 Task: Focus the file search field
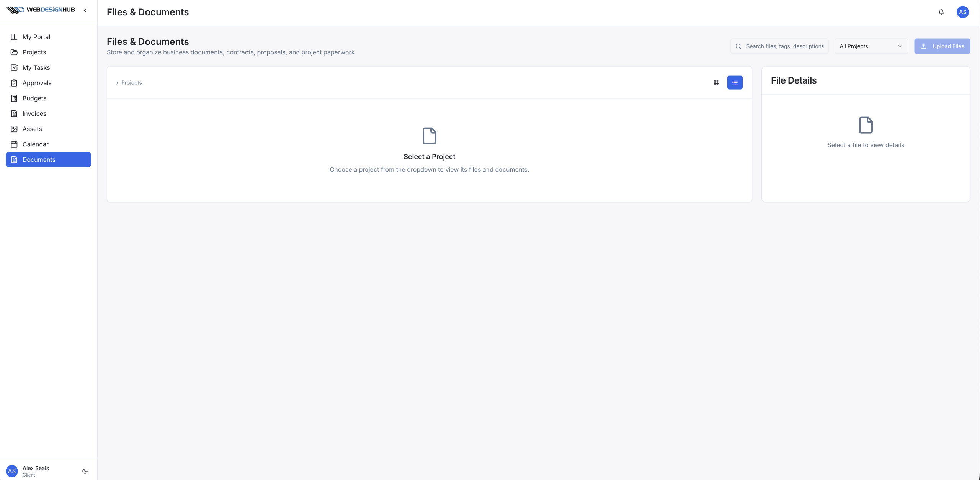tap(784, 46)
